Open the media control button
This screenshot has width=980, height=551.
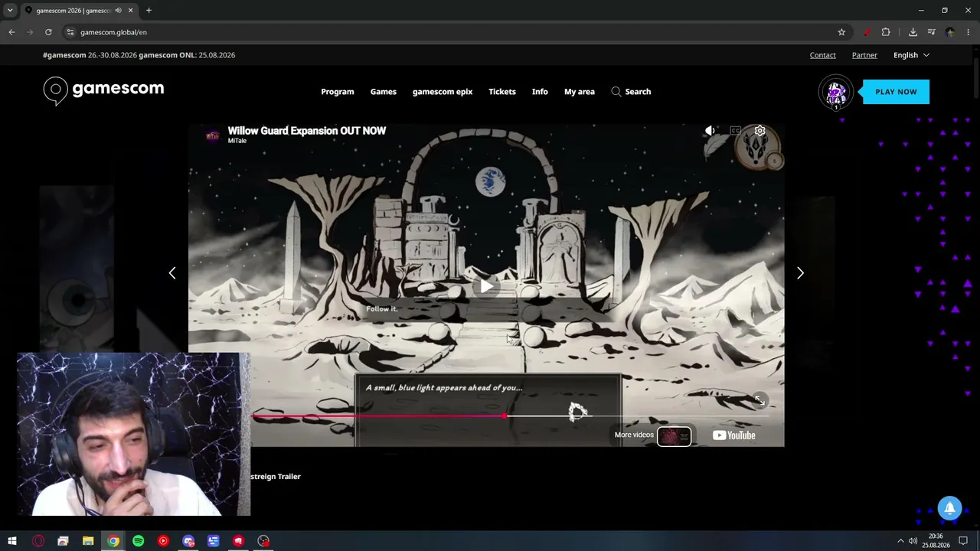[x=931, y=32]
